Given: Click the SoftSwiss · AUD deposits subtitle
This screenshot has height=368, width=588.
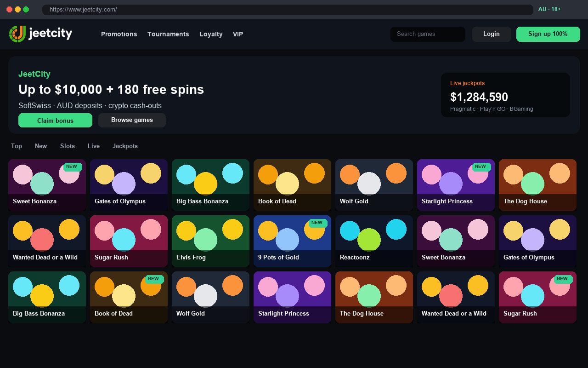Looking at the screenshot, I should coord(90,105).
